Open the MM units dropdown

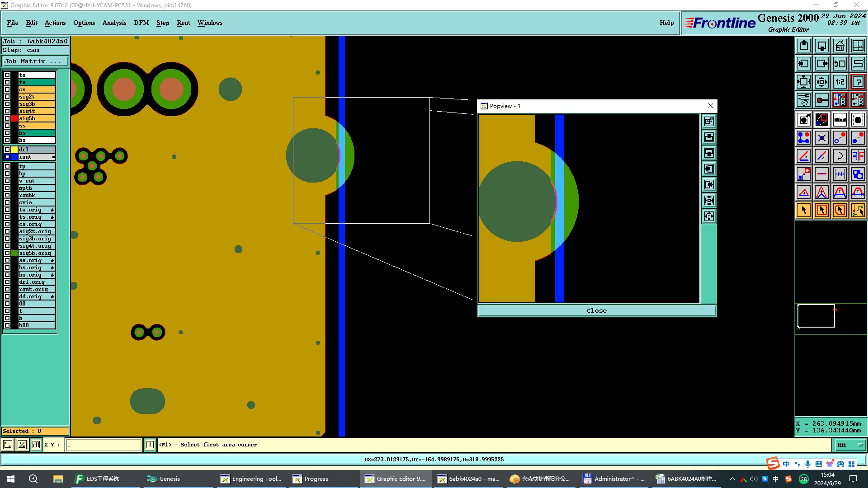click(850, 445)
